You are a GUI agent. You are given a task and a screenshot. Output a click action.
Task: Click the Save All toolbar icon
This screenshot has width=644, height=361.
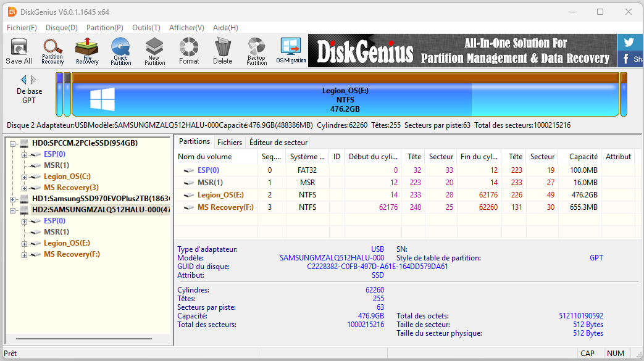[x=19, y=51]
